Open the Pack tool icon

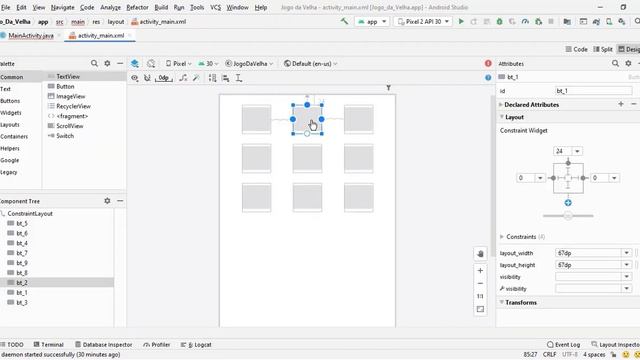tap(212, 78)
